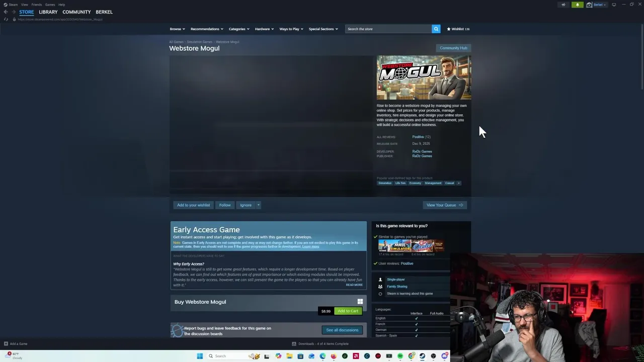Click the Berkel profile avatar
Image resolution: width=644 pixels, height=362 pixels.
click(589, 5)
